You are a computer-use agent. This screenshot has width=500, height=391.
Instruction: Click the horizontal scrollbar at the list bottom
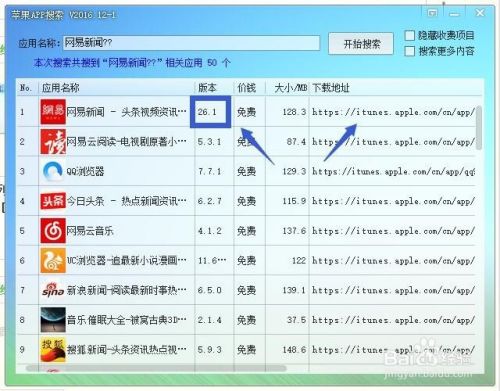coord(156,368)
